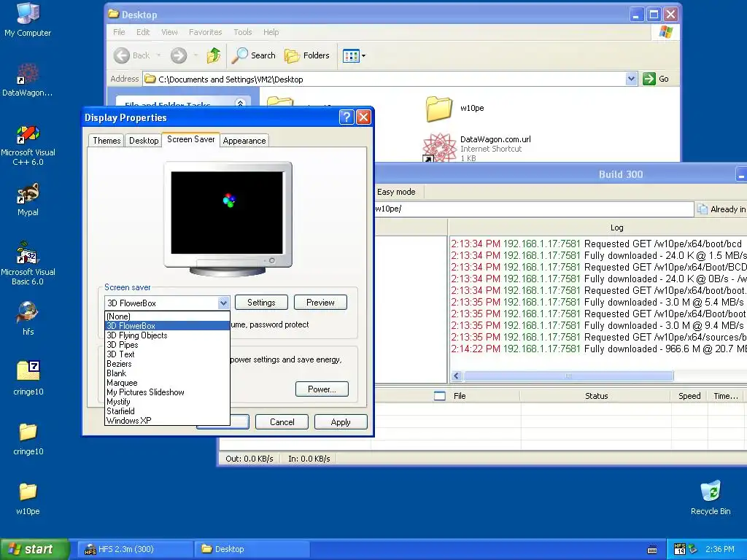Click Already in clipboard icon in HFS
The image size is (747, 560).
point(703,209)
